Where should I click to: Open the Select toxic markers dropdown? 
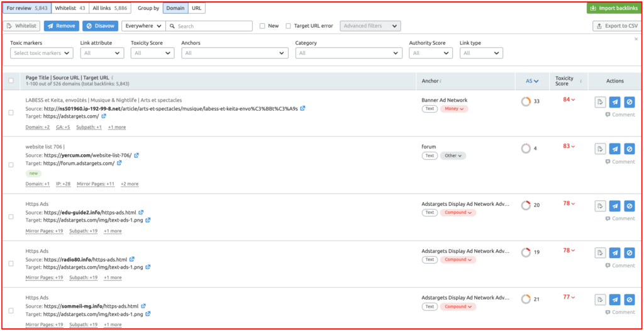[42, 53]
